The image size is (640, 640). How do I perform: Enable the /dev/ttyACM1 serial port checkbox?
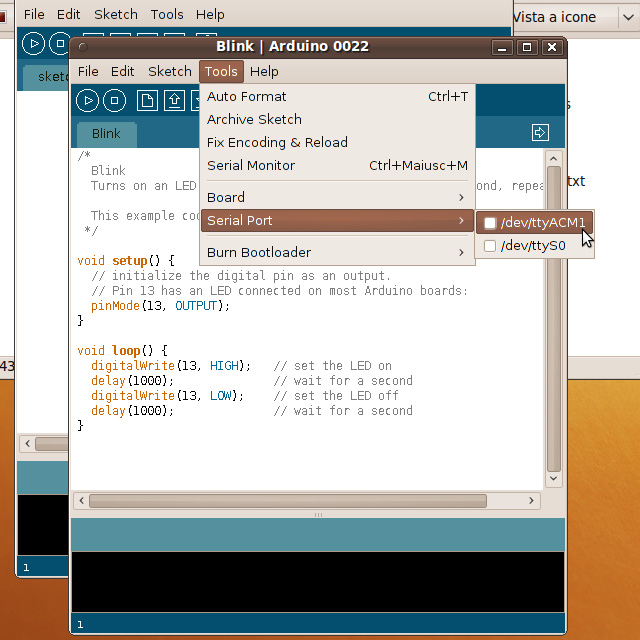(490, 222)
